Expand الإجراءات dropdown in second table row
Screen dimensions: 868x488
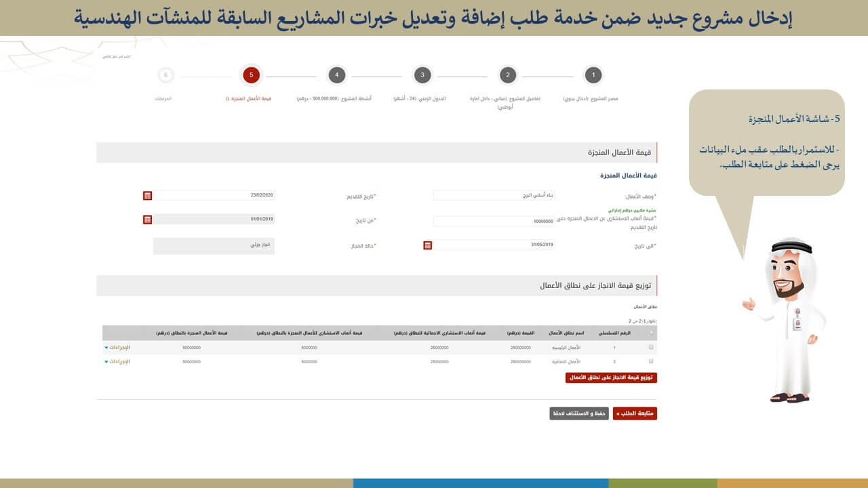click(117, 362)
